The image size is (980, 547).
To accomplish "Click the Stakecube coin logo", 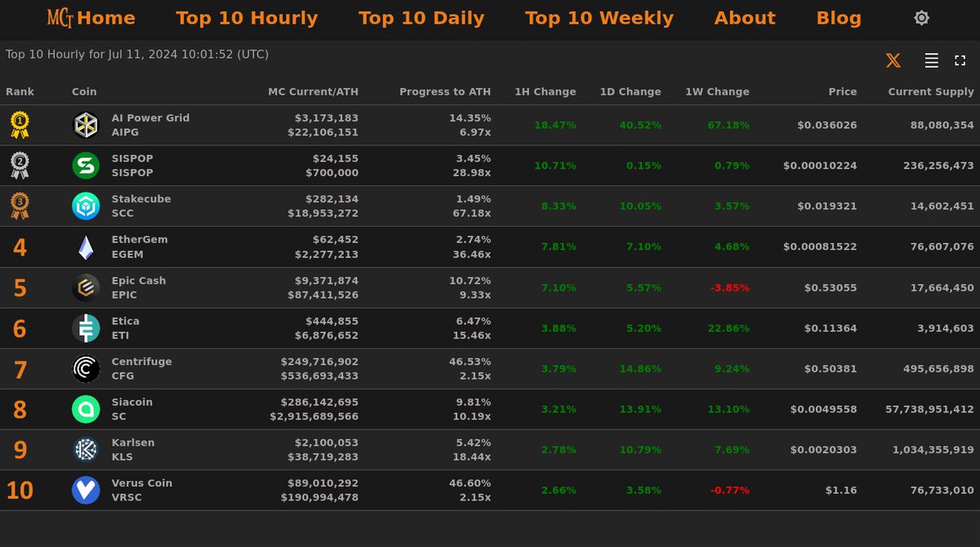I will tap(86, 207).
